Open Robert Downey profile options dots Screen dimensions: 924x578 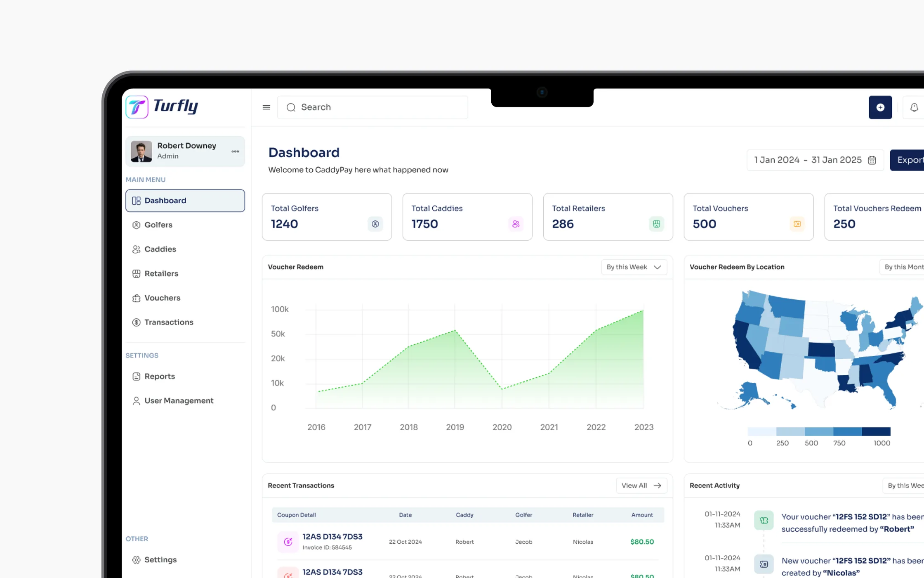tap(235, 152)
